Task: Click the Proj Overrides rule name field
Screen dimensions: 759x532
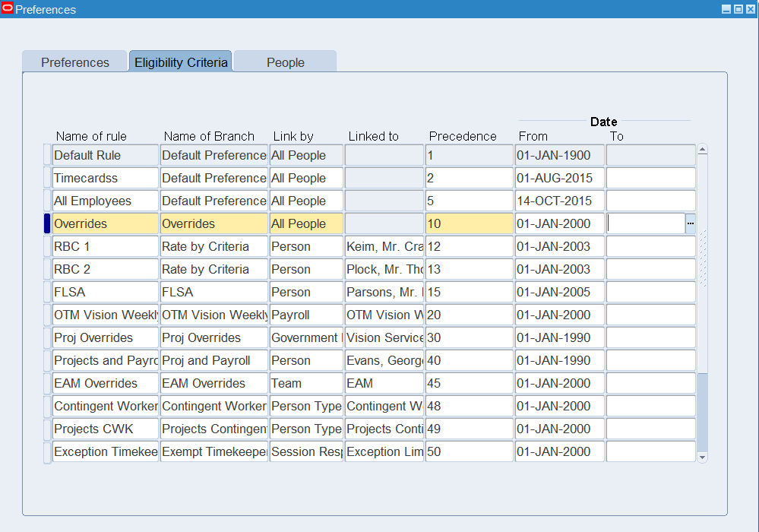Action: [106, 337]
